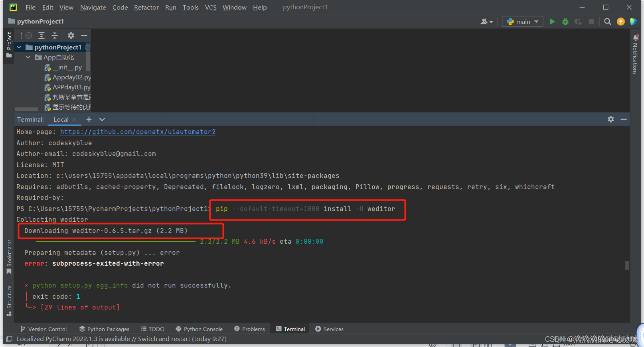Hide the Project tool window

pyautogui.click(x=84, y=35)
